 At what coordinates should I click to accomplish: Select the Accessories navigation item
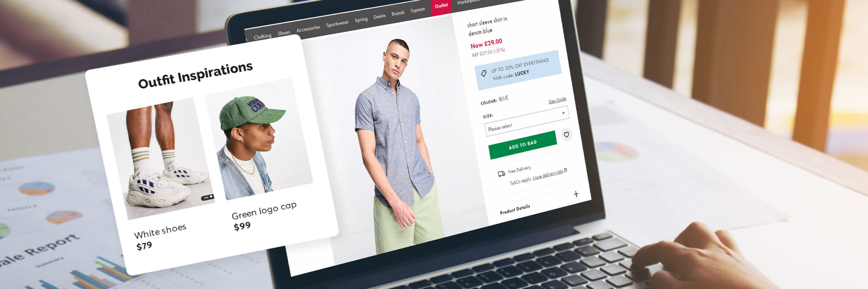pyautogui.click(x=308, y=29)
